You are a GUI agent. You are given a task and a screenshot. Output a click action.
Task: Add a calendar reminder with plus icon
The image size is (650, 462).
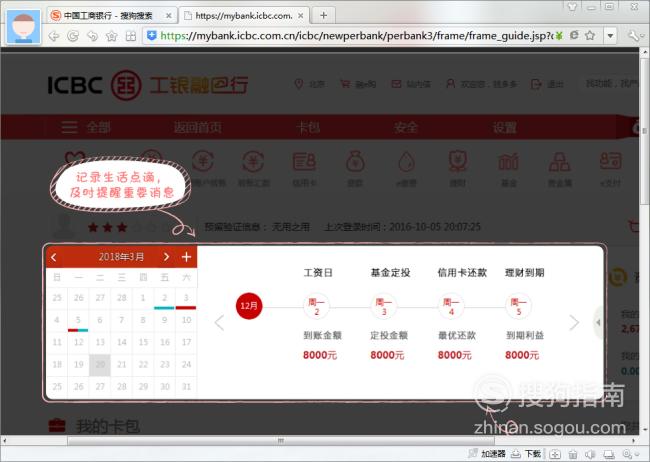pyautogui.click(x=187, y=257)
